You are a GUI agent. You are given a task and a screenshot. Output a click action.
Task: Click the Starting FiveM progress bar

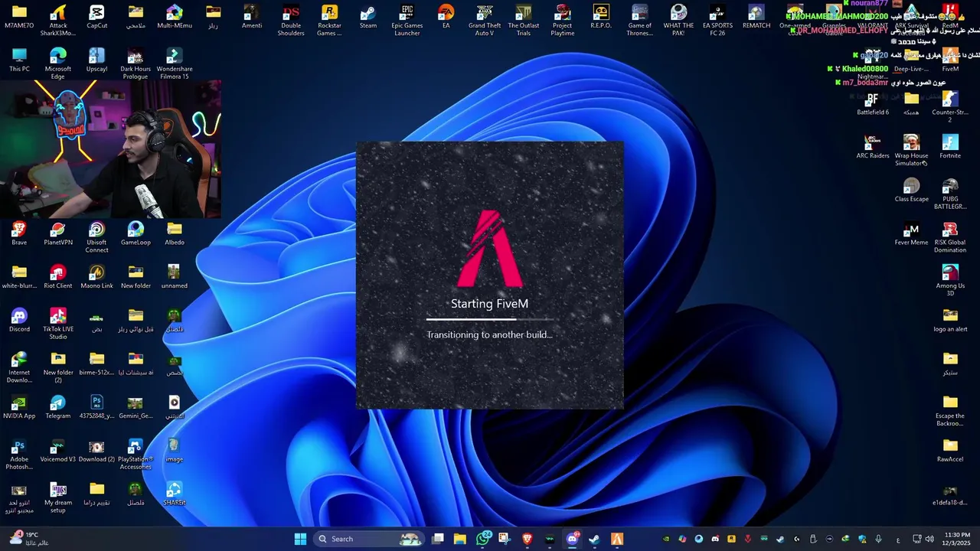[x=490, y=319]
